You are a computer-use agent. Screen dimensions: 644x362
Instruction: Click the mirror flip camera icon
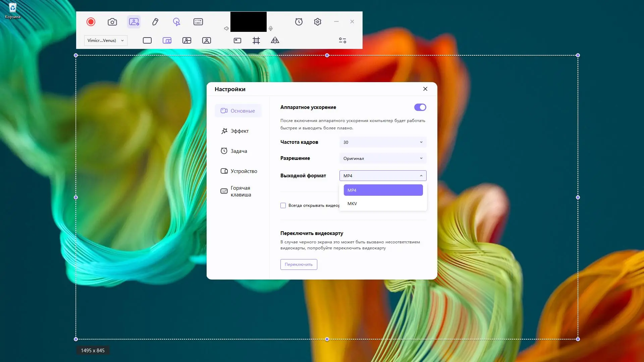click(275, 41)
